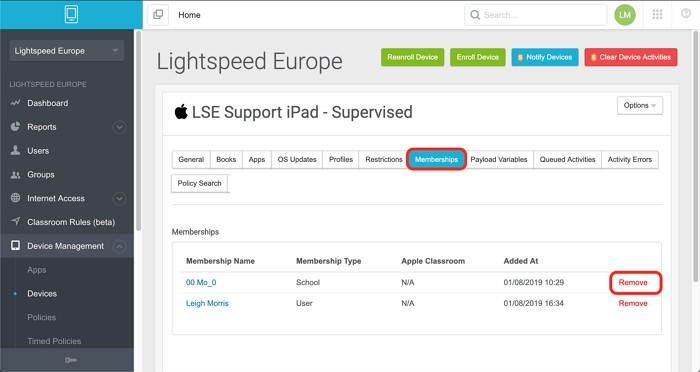
Task: Open the apps grid icon
Action: click(x=657, y=15)
